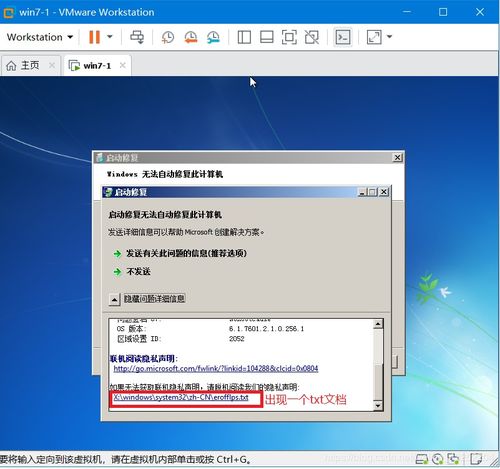500x469 pixels.
Task: Click the send Ctrl+Alt+Del icon
Action: tap(137, 37)
